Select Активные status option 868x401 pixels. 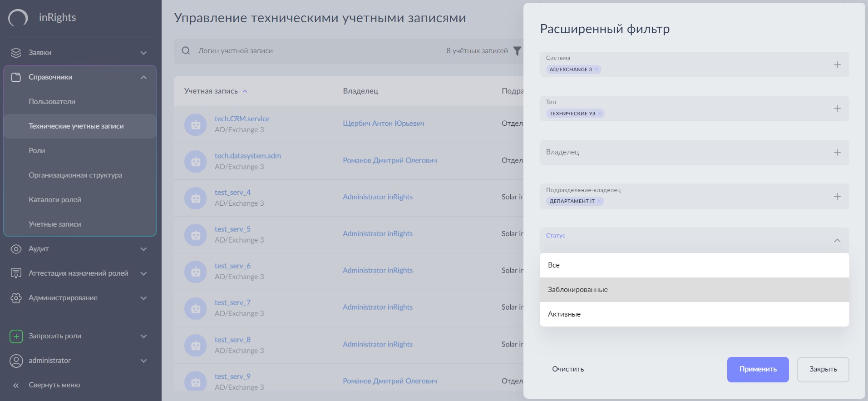click(x=694, y=314)
